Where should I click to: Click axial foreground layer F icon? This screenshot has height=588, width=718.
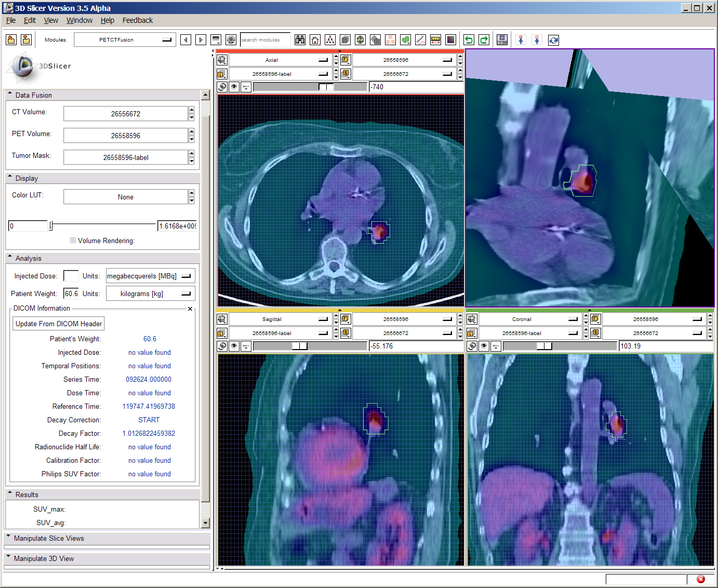click(345, 60)
